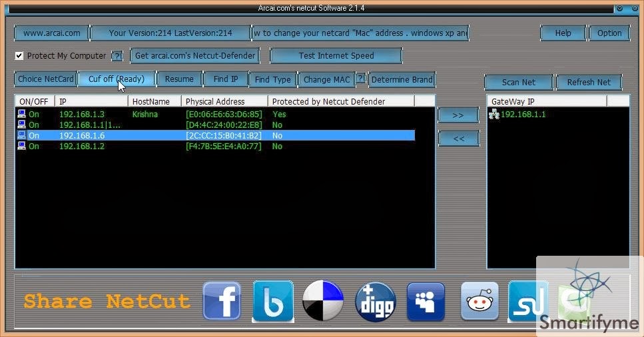Click Your Version:214 LastVersion:214 button
The image size is (644, 337).
(x=170, y=33)
